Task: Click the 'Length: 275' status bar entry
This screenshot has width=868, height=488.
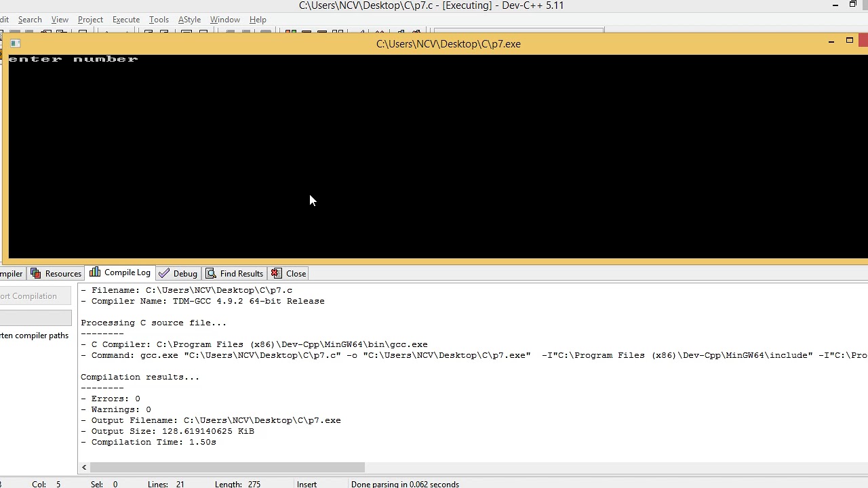Action: pos(238,484)
